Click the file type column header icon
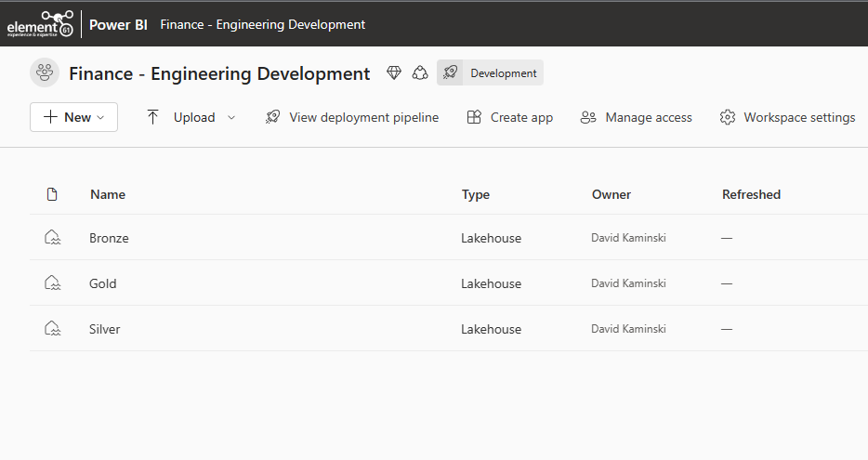This screenshot has height=460, width=868. coord(52,194)
